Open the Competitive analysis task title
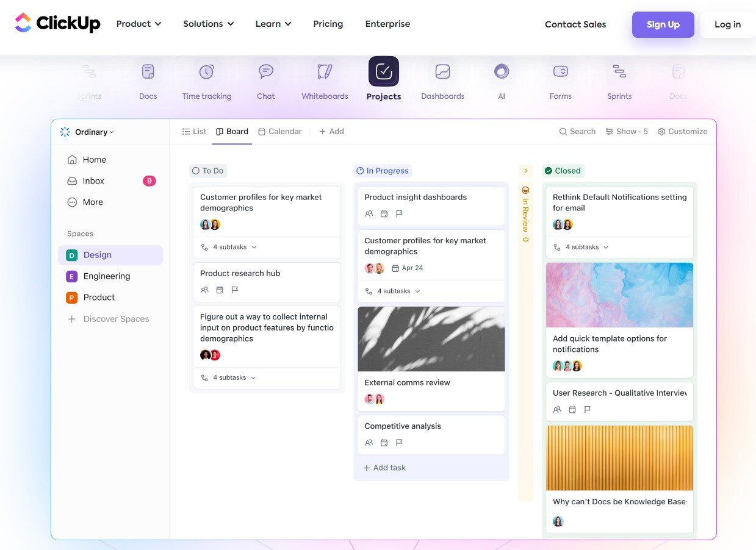 [403, 426]
